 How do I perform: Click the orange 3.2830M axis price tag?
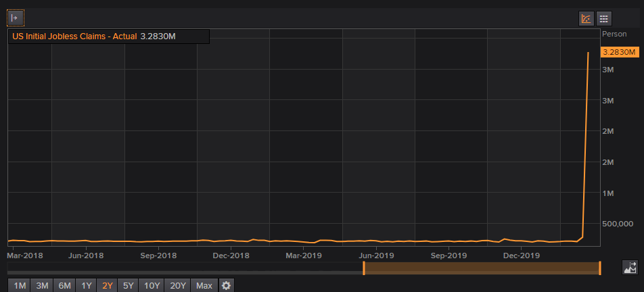click(620, 52)
